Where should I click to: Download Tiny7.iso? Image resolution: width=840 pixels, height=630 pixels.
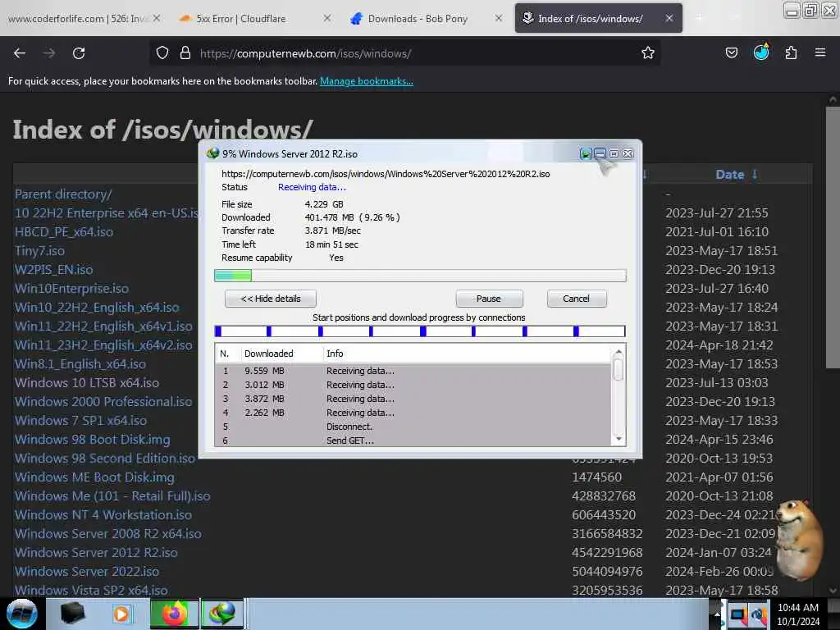[39, 251]
